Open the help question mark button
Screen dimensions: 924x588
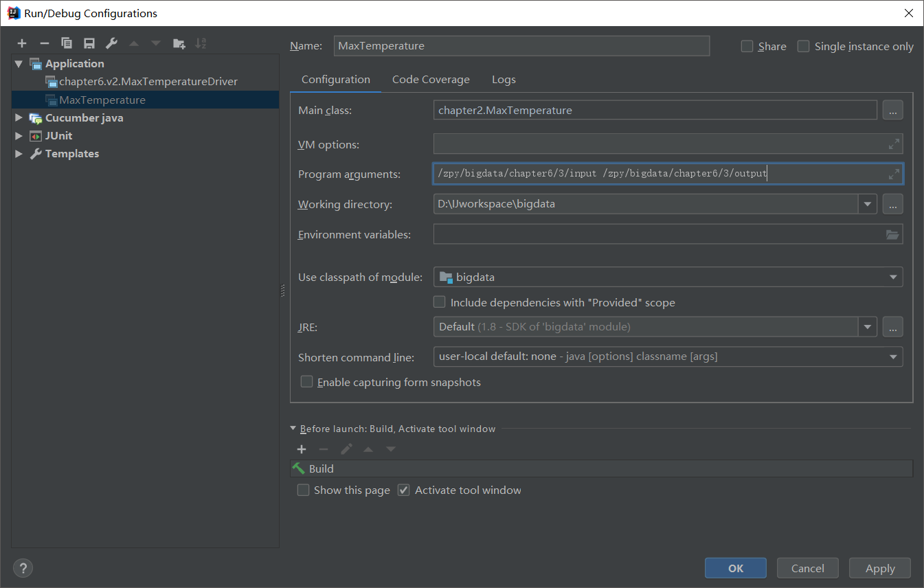click(x=23, y=568)
